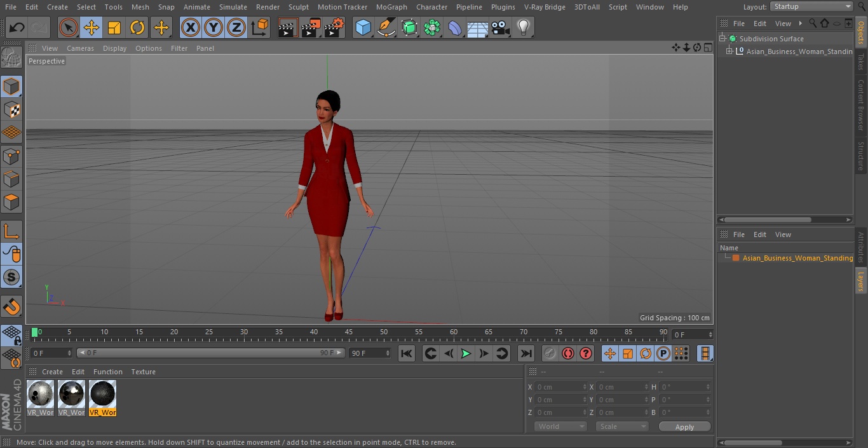The width and height of the screenshot is (868, 448).
Task: Add a green Array modeling object
Action: pyautogui.click(x=432, y=28)
